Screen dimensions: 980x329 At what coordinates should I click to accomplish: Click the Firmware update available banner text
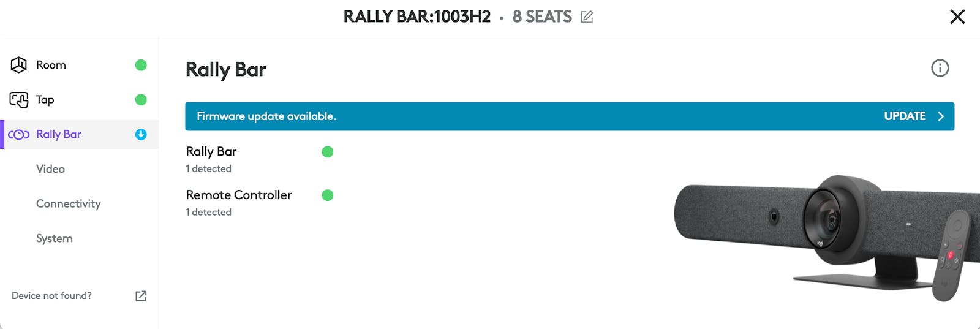tap(266, 116)
